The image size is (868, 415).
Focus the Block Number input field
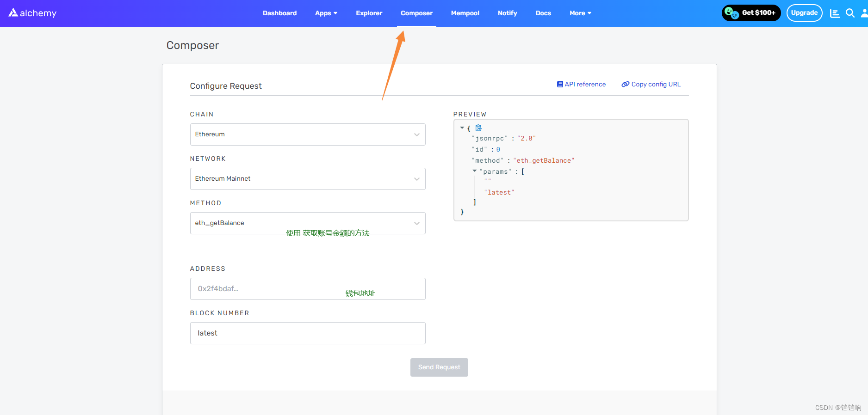[x=308, y=333]
